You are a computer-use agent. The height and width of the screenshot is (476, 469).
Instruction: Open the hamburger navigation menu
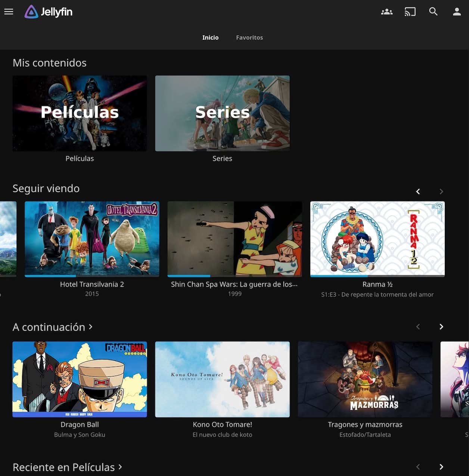click(9, 12)
